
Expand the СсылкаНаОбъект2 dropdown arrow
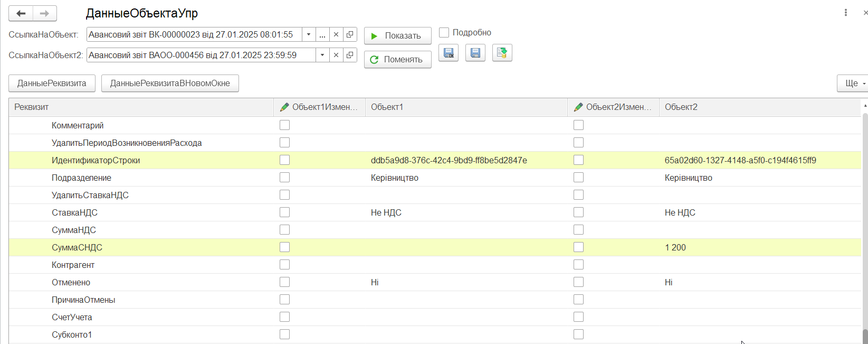coord(322,55)
